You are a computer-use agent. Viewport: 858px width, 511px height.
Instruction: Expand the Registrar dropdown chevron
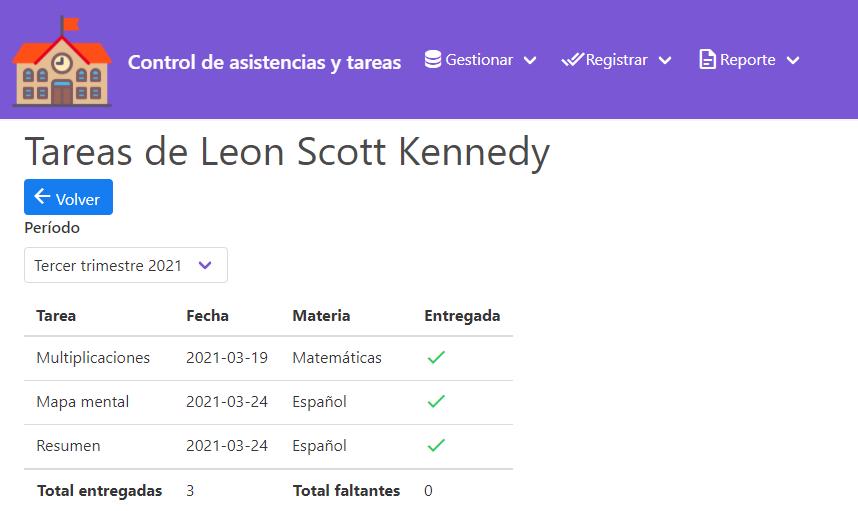[x=665, y=61]
